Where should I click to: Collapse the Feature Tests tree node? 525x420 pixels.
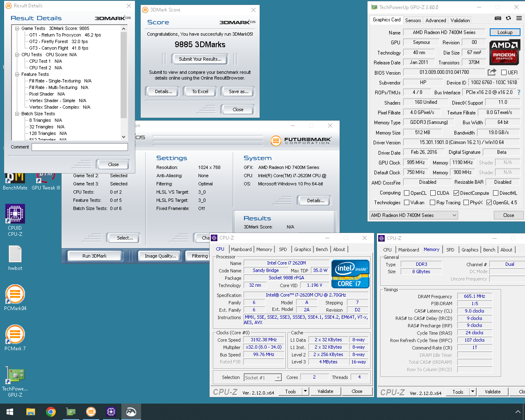tap(17, 74)
